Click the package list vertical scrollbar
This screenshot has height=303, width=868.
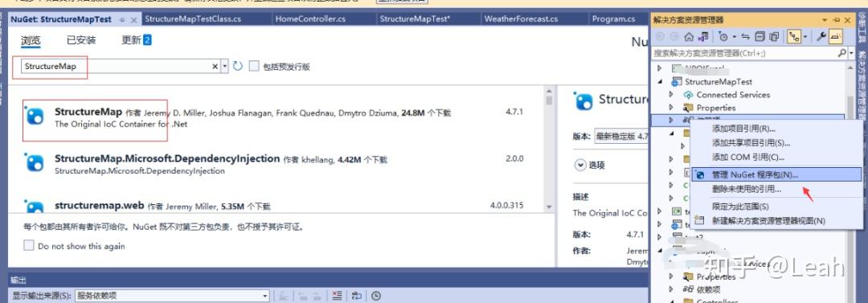coord(549,149)
